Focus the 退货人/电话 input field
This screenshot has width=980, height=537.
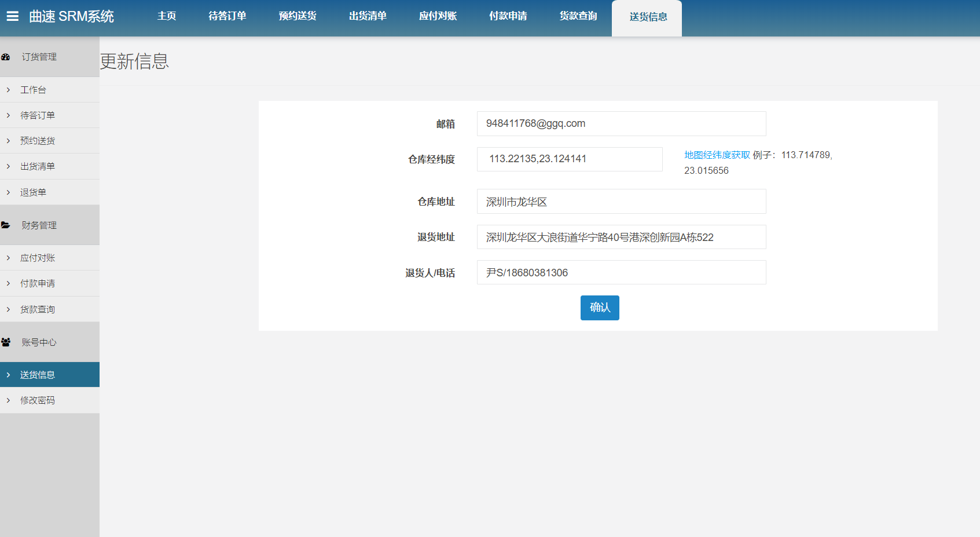click(x=621, y=272)
